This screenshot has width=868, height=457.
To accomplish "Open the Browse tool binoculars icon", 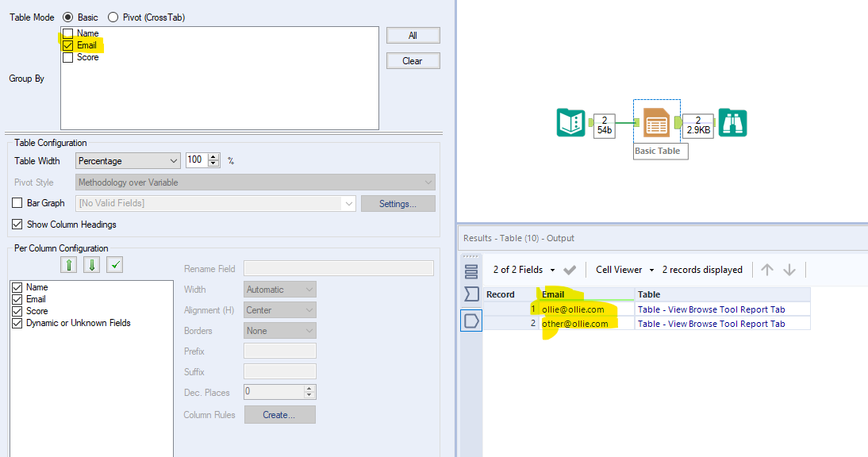I will pyautogui.click(x=732, y=124).
